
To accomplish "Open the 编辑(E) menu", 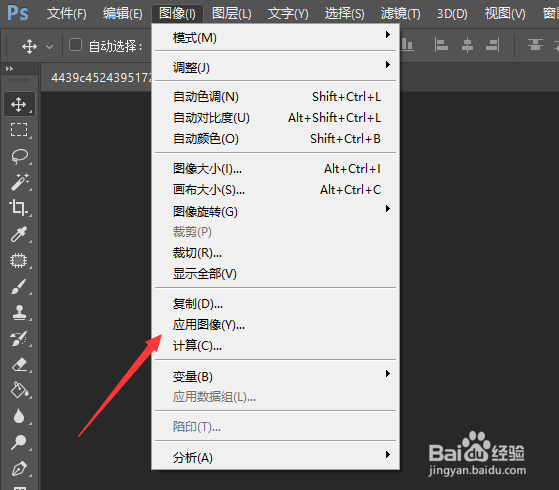I will tap(123, 14).
